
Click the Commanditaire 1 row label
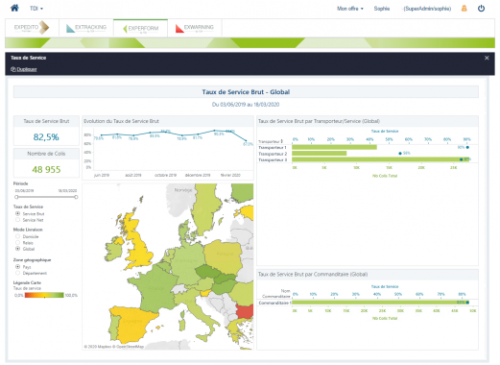tap(275, 303)
